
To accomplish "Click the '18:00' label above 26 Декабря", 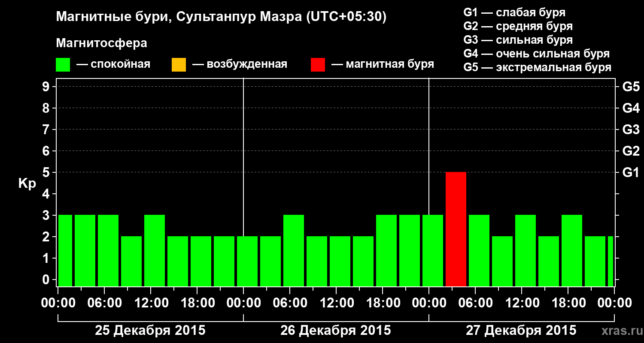I will 383,303.
